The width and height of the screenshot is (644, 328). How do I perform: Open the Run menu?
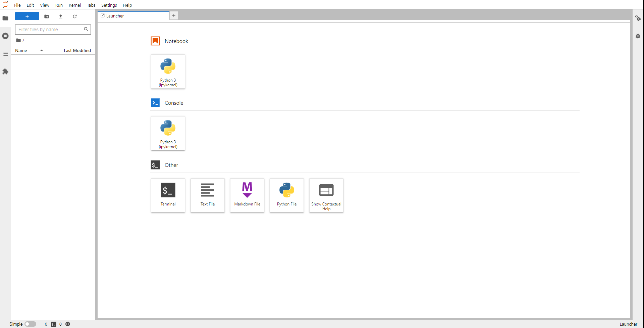[59, 5]
